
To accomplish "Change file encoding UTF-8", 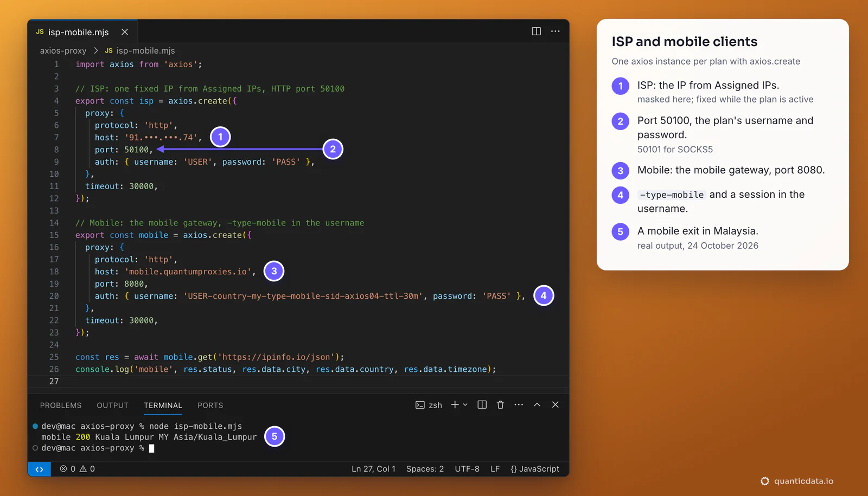I will click(x=467, y=469).
